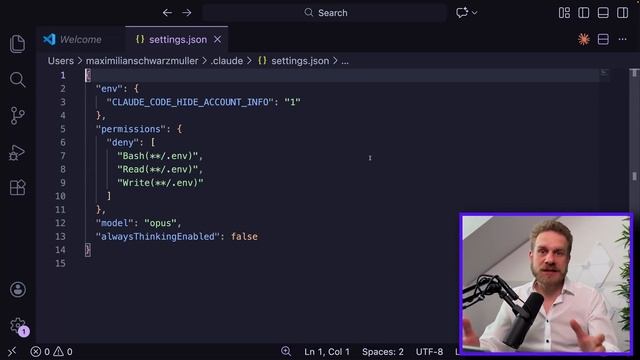Click line number 5 in gutter
Image resolution: width=640 pixels, height=360 pixels.
[x=63, y=129]
